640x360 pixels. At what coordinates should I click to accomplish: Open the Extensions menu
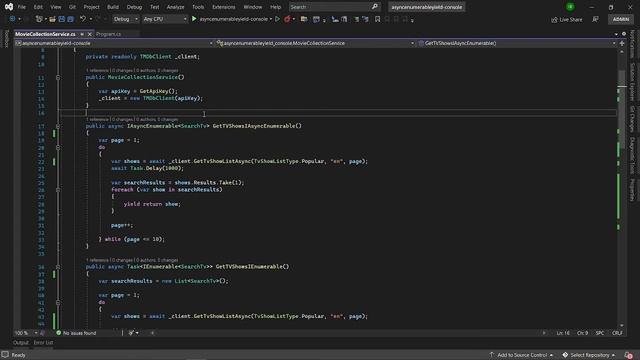[x=224, y=7]
